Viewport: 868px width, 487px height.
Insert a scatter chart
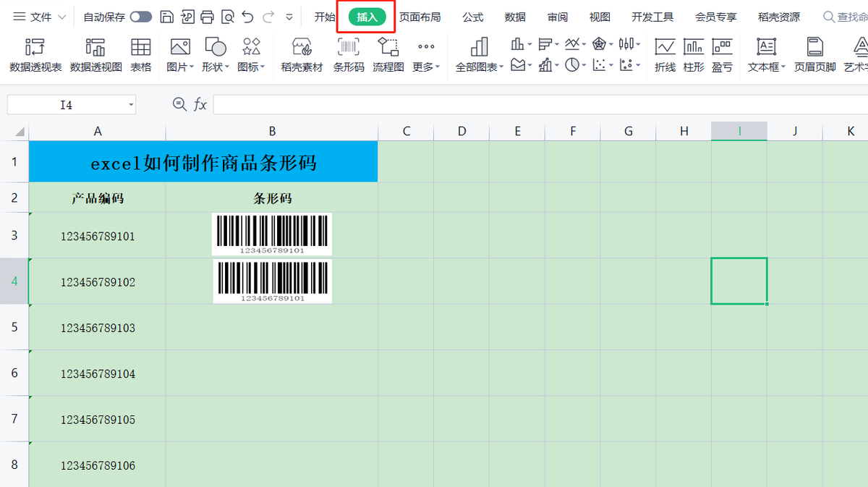pyautogui.click(x=603, y=65)
